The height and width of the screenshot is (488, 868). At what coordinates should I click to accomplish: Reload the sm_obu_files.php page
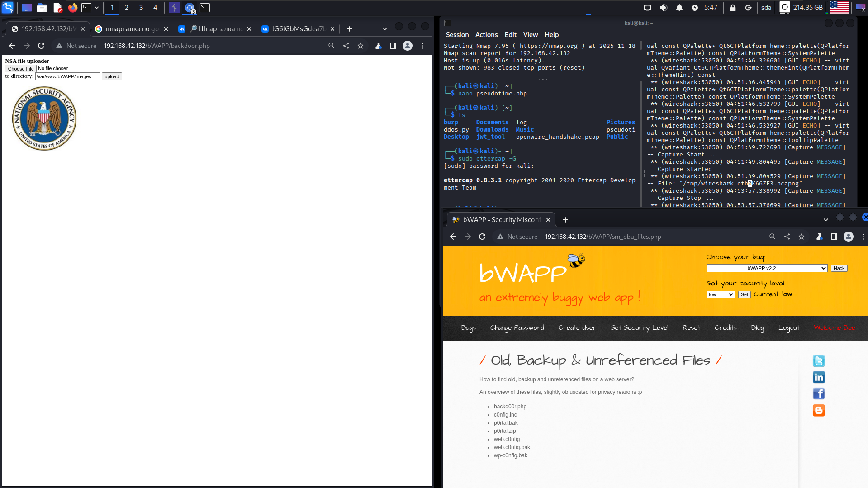point(482,237)
